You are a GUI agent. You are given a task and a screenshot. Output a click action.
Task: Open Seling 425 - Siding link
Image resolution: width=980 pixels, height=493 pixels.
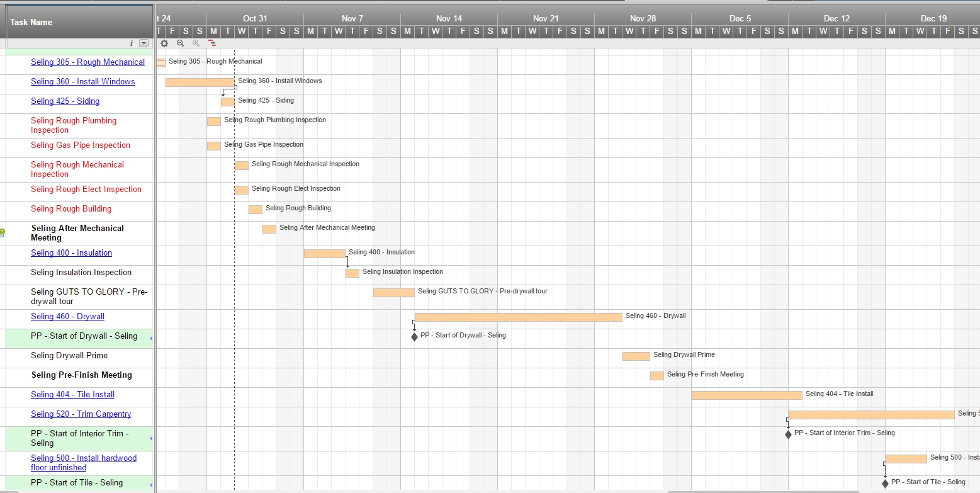65,101
